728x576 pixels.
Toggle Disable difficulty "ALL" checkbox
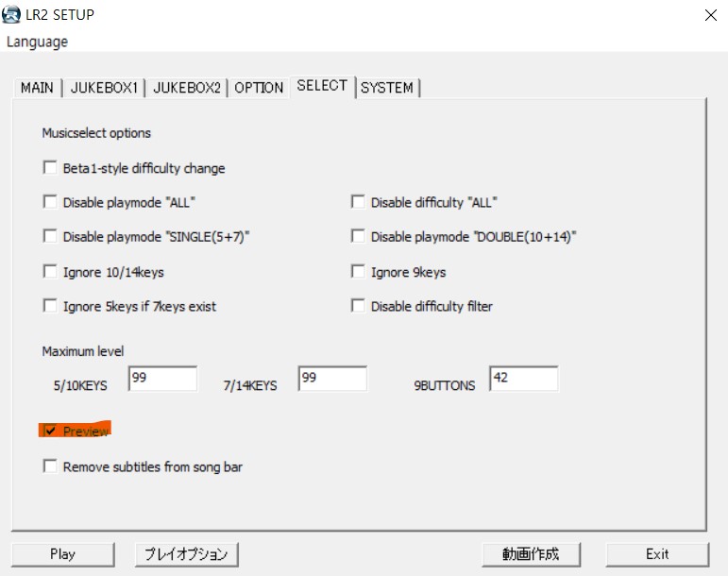click(358, 202)
